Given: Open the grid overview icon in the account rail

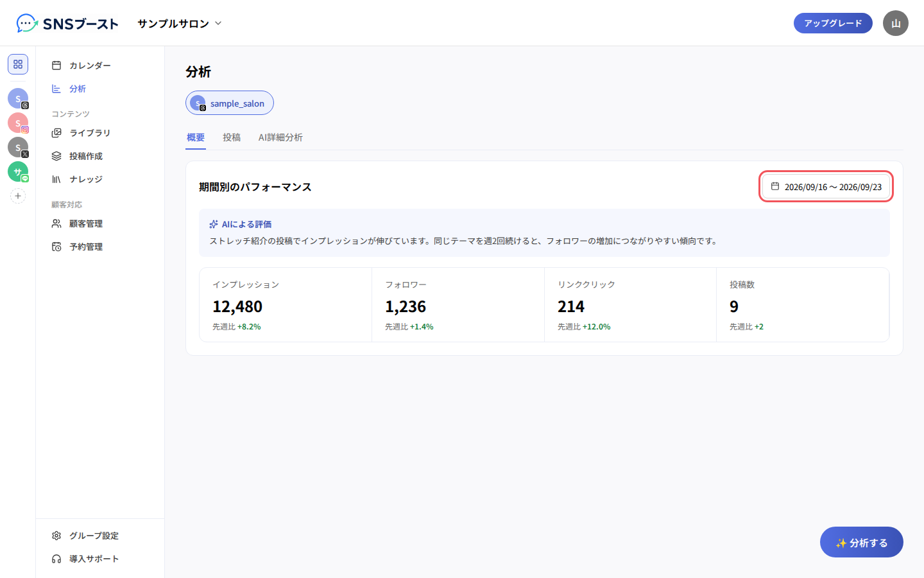Looking at the screenshot, I should pyautogui.click(x=18, y=64).
